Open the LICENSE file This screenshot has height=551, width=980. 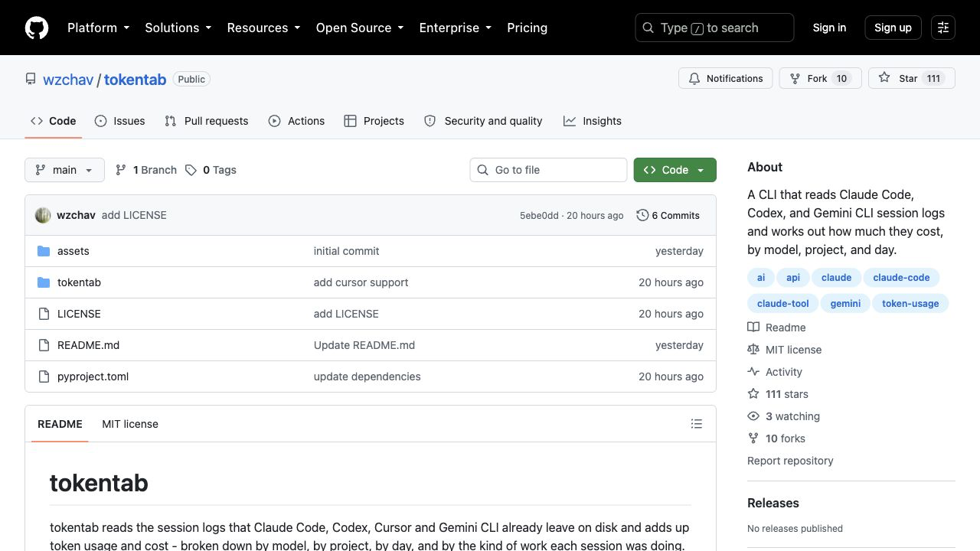[79, 314]
